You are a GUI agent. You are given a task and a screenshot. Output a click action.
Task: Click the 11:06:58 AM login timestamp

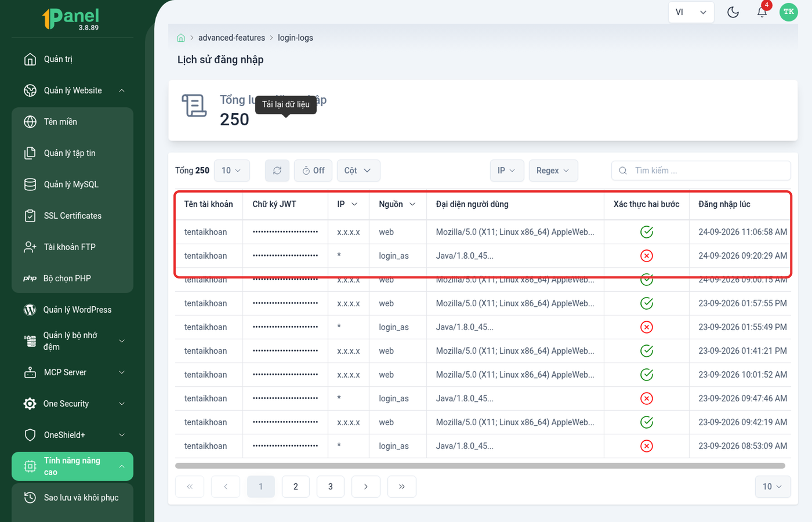tap(743, 232)
